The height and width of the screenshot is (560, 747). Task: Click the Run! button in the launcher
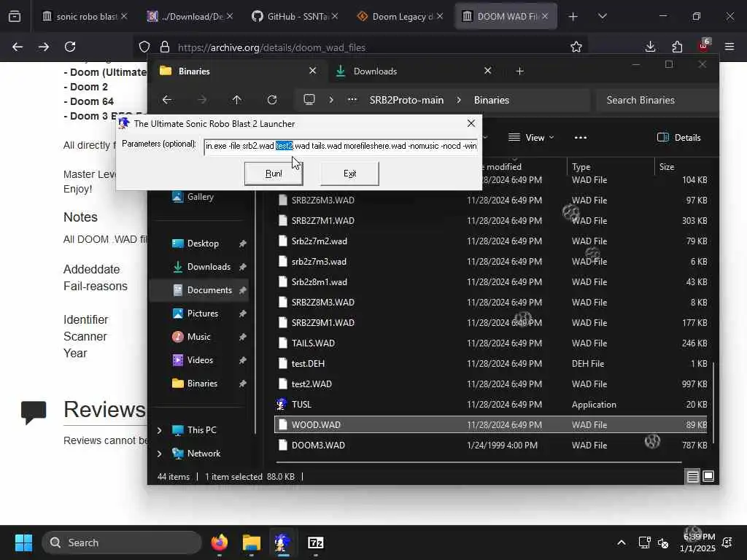(274, 174)
